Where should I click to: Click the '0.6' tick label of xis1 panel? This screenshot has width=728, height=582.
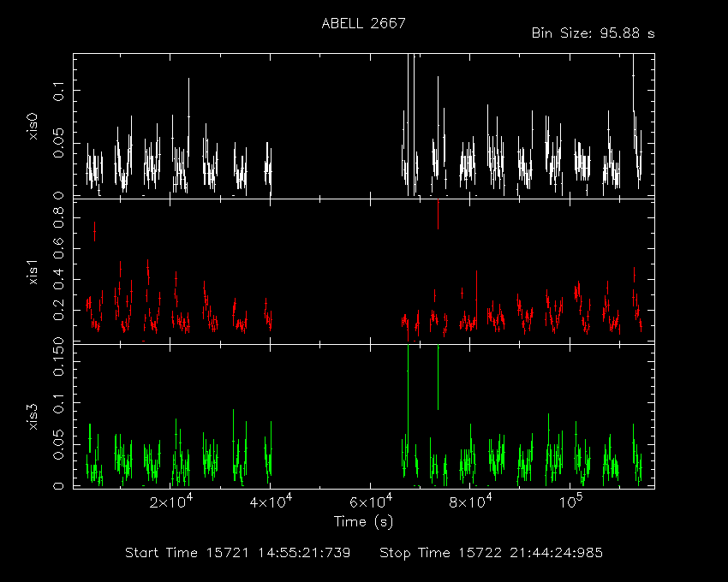click(x=58, y=249)
